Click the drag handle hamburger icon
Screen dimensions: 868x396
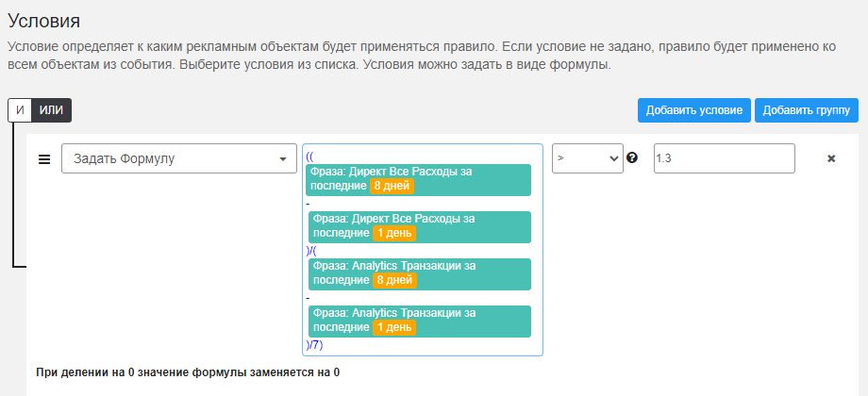coord(43,159)
